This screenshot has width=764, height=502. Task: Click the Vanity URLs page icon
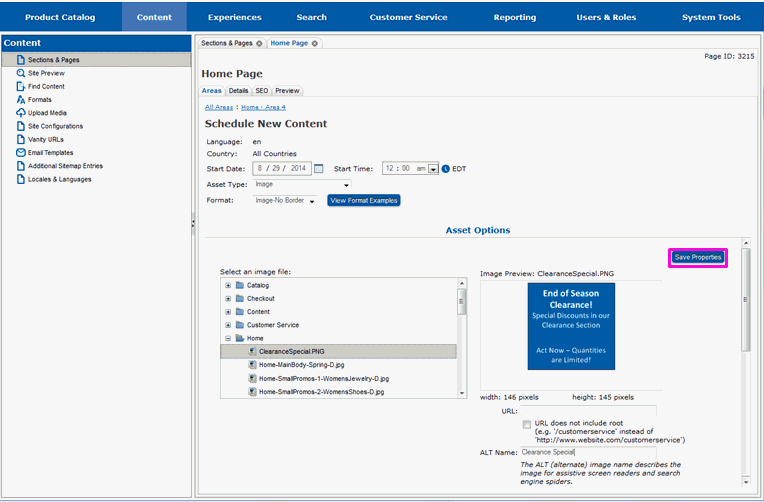tap(20, 139)
